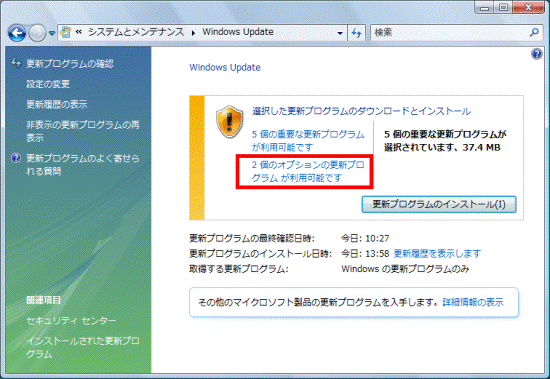
Task: Open インストールされた更新プログラム link
Action: (x=83, y=347)
